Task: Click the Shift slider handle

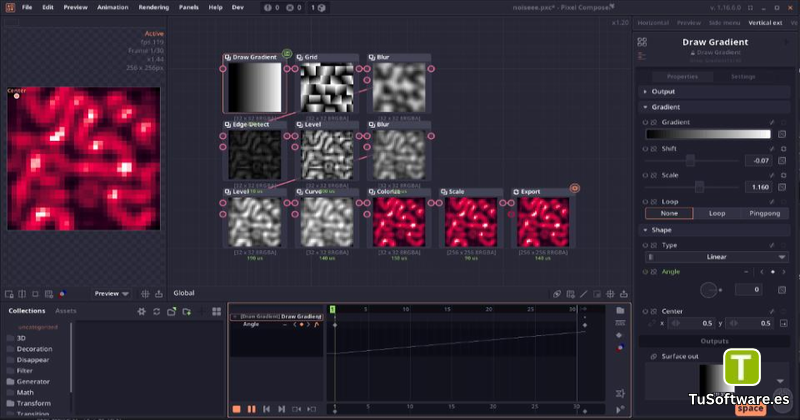Action: pos(690,161)
